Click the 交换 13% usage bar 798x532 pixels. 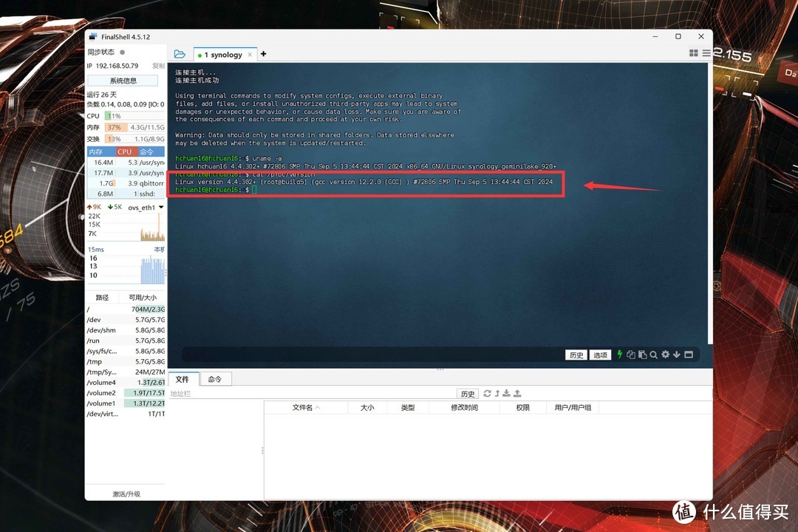click(135, 138)
